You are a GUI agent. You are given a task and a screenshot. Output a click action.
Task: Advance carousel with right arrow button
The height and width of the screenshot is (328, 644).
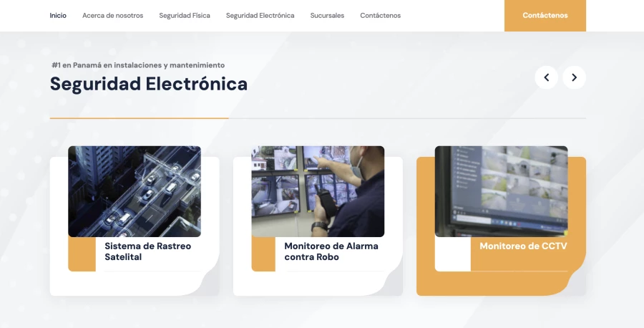(574, 77)
